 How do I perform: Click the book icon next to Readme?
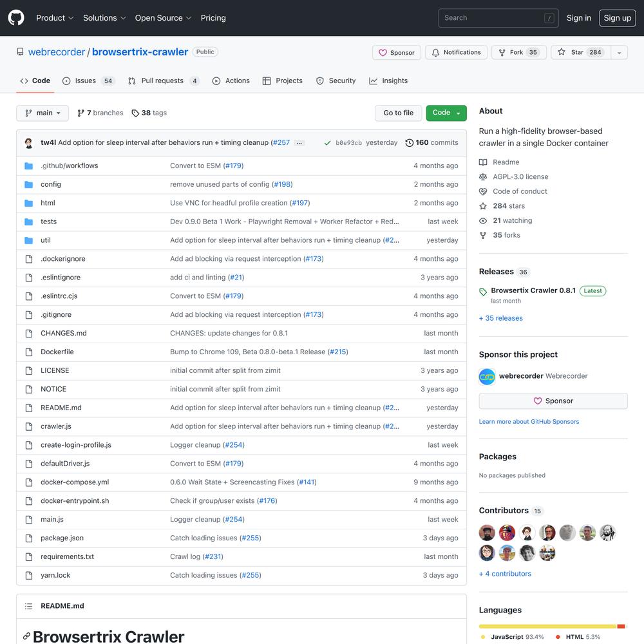coord(483,162)
